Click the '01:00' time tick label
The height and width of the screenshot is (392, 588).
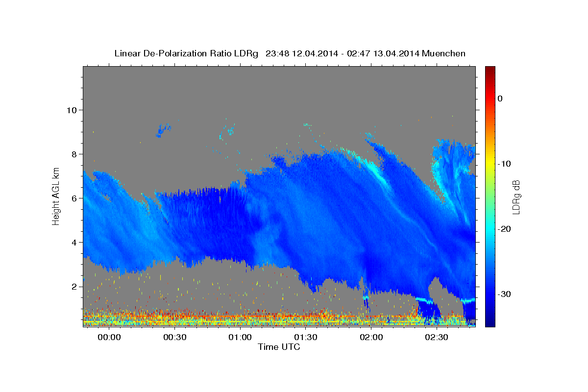pos(240,338)
